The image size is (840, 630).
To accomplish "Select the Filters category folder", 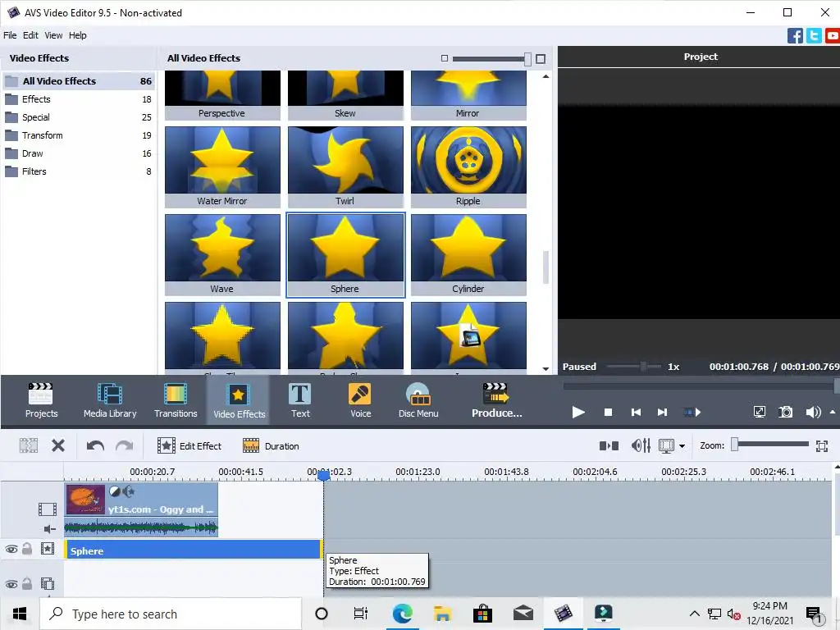I will click(78, 171).
